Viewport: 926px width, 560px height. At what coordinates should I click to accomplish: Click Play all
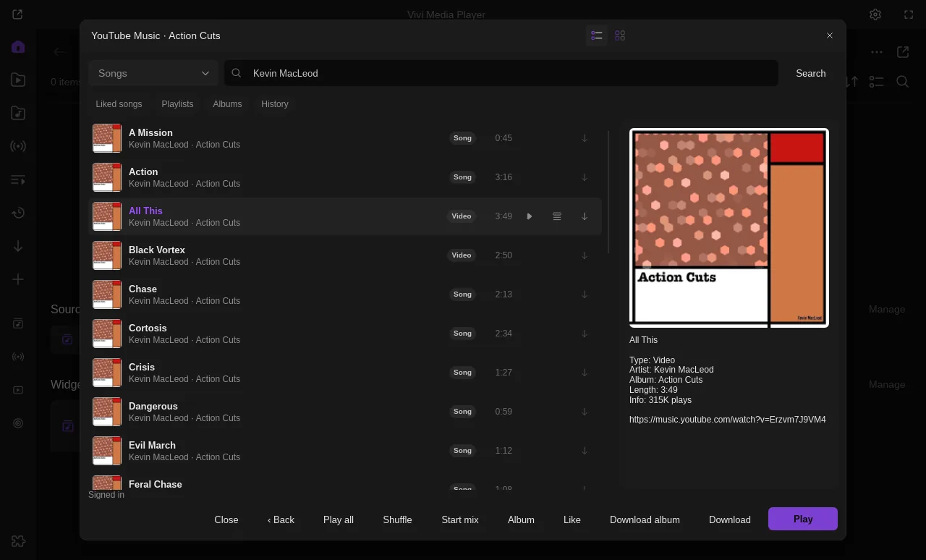tap(339, 519)
